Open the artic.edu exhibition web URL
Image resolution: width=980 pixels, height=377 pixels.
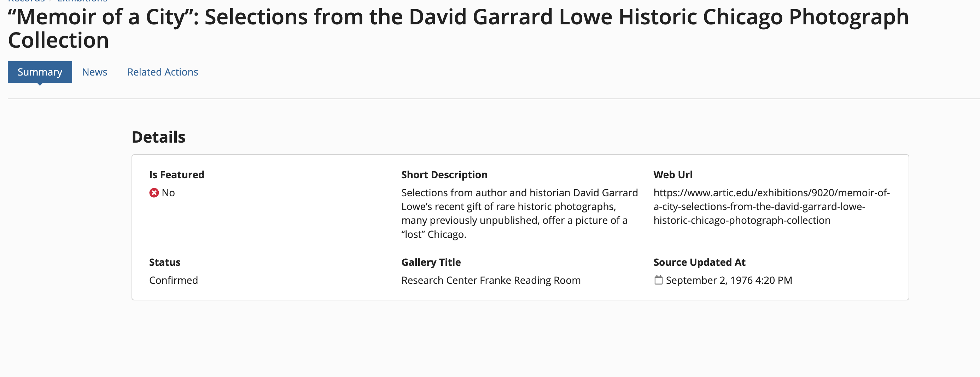pyautogui.click(x=771, y=207)
